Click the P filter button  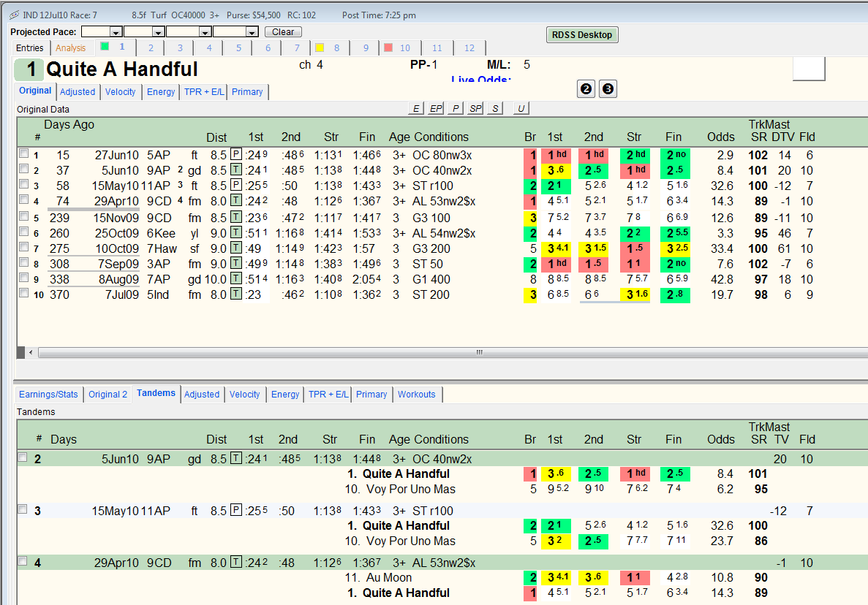[x=456, y=108]
